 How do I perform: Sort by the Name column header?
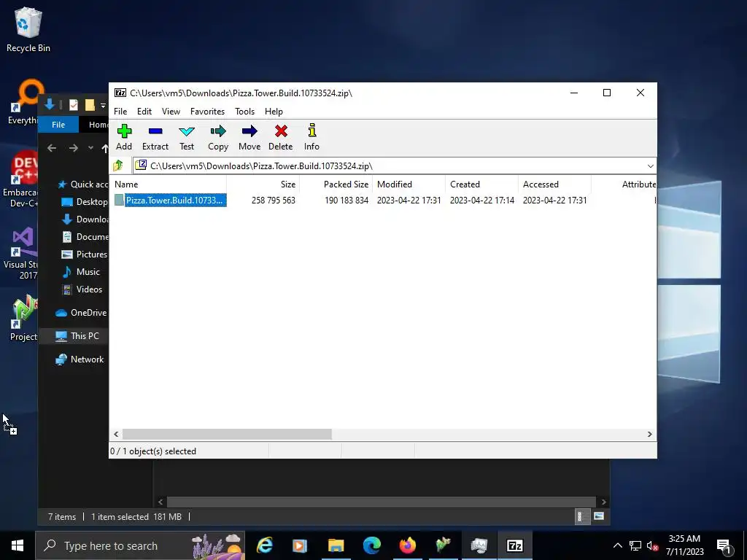click(168, 184)
